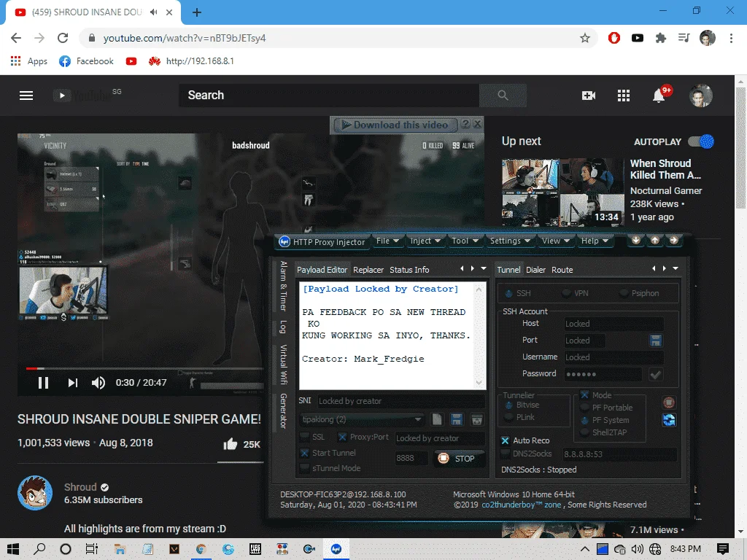Open the Facebook bookmark
Image resolution: width=747 pixels, height=560 pixels.
(86, 61)
